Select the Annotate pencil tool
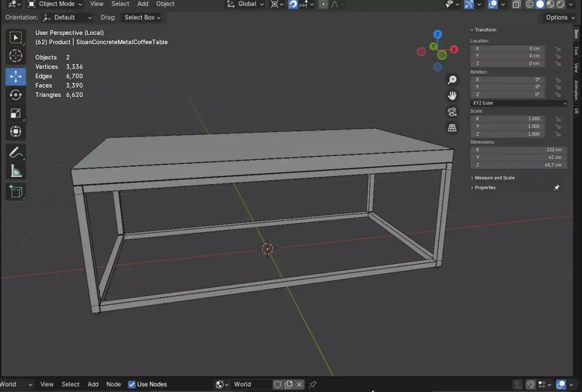Image resolution: width=582 pixels, height=392 pixels. coord(16,152)
